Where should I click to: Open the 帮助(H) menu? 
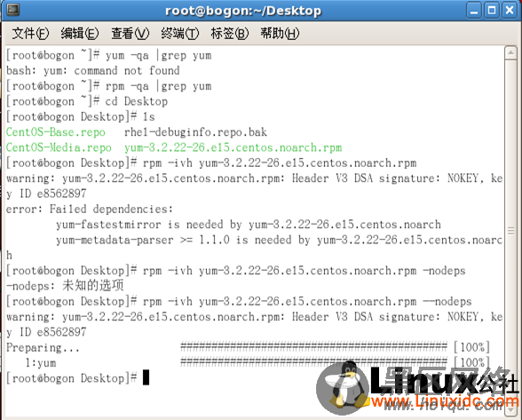click(280, 34)
